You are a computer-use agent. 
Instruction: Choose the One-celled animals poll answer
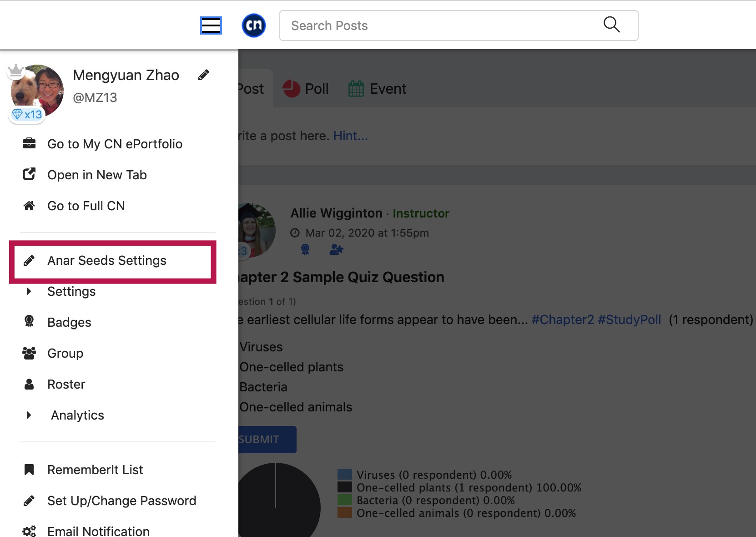point(296,407)
